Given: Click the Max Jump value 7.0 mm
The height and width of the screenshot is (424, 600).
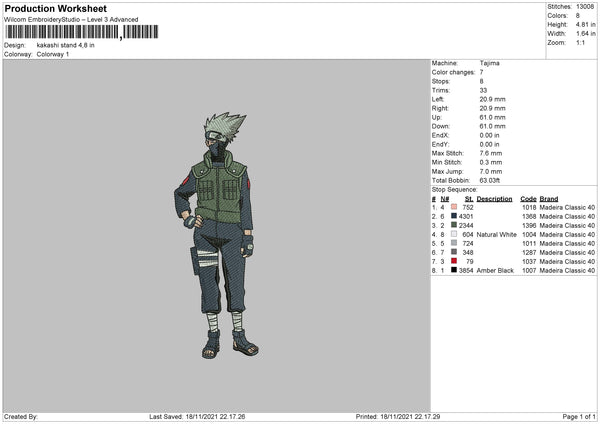Looking at the screenshot, I should click(x=491, y=171).
